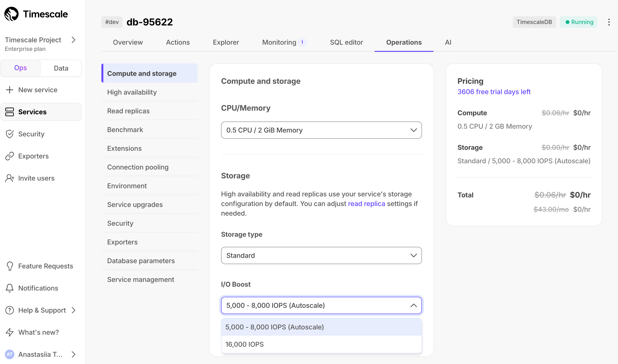Open the Operations tab
The width and height of the screenshot is (618, 364).
pos(404,42)
